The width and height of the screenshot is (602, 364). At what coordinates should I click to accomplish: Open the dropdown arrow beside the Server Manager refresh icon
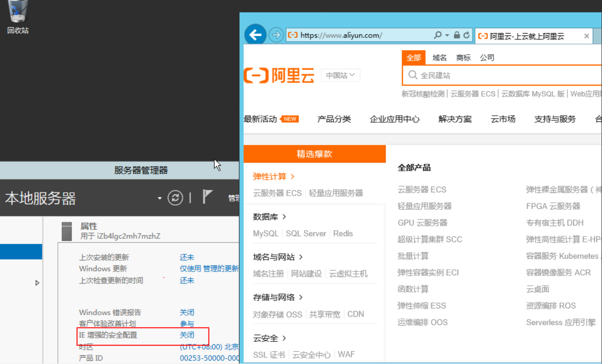pos(160,198)
